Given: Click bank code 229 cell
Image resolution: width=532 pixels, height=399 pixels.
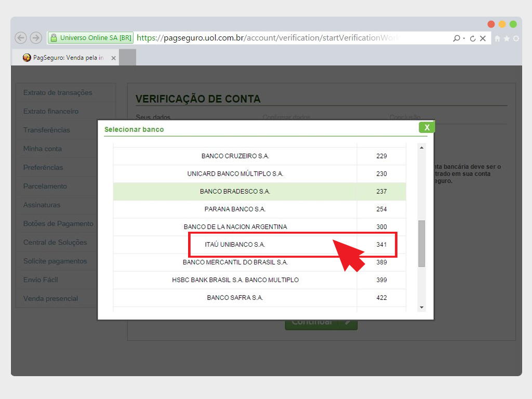Looking at the screenshot, I should click(x=381, y=156).
